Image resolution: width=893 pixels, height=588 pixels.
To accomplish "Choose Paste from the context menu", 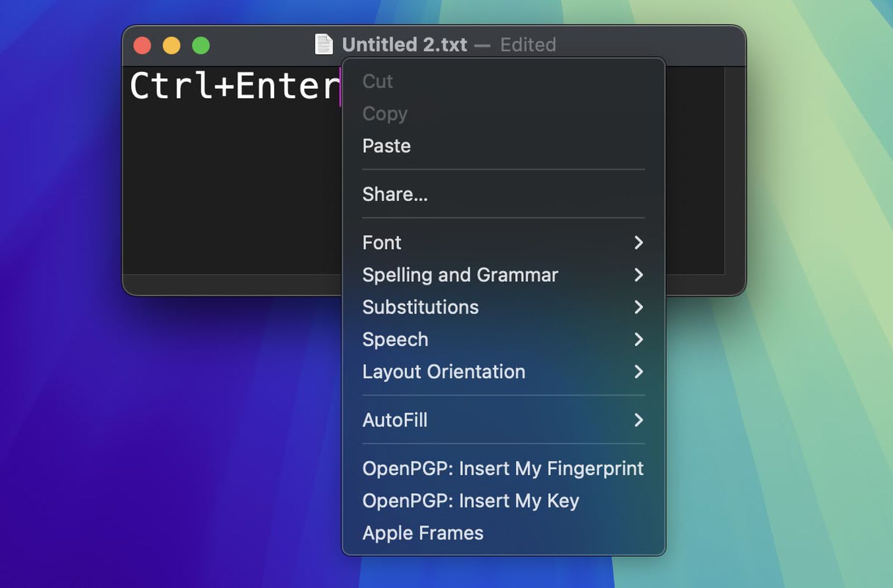I will click(503, 146).
